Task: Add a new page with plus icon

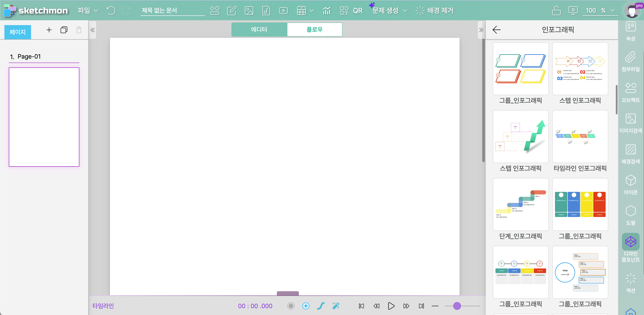Action: tap(49, 30)
